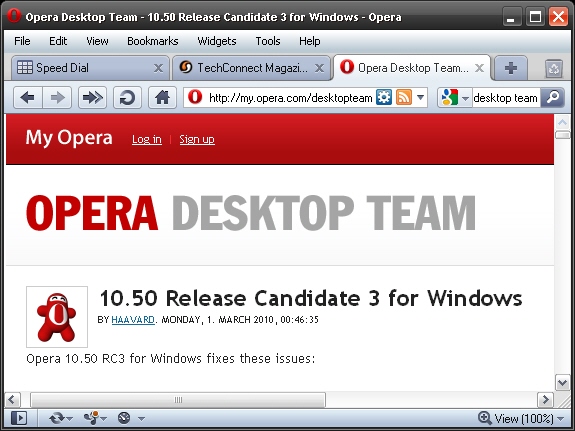Viewport: 575px width, 431px height.
Task: Toggle the panel sidebar button in the status bar
Action: coord(19,418)
